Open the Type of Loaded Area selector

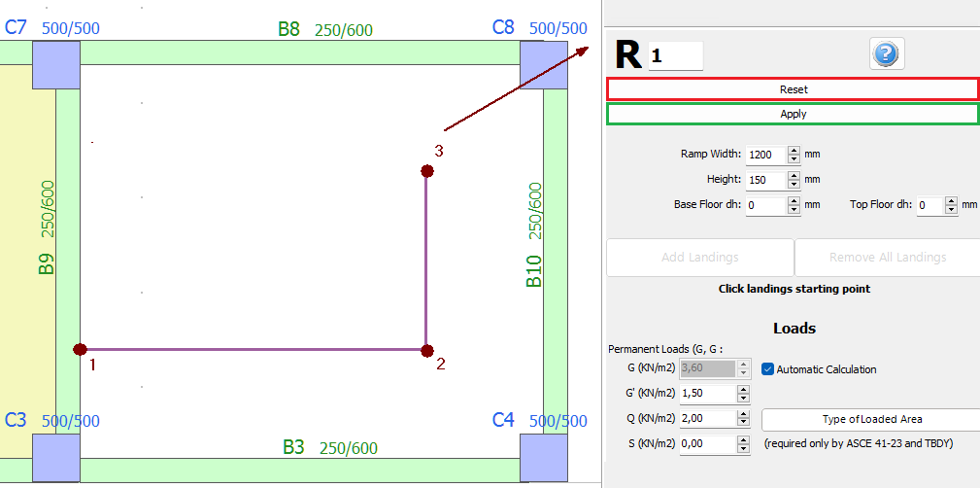pyautogui.click(x=871, y=419)
